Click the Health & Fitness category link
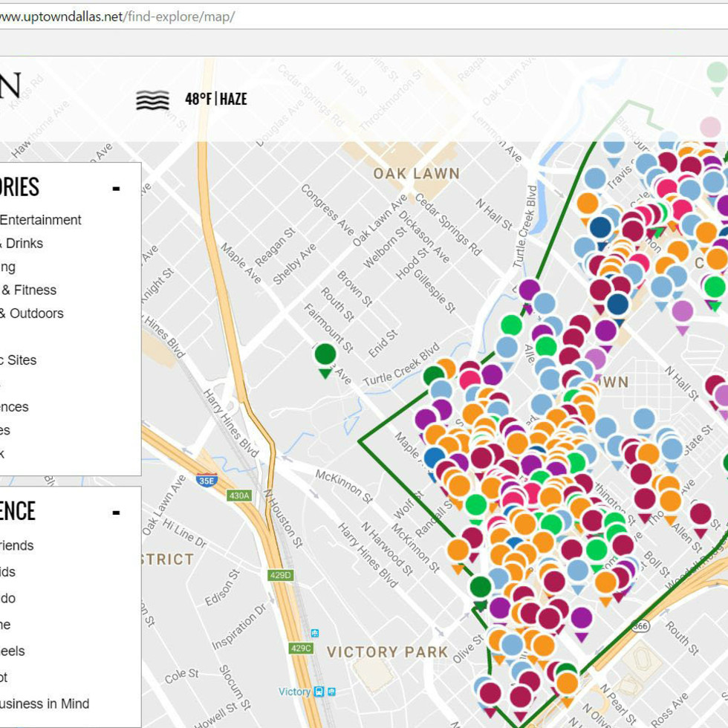Viewport: 728px width, 728px height. (x=27, y=290)
